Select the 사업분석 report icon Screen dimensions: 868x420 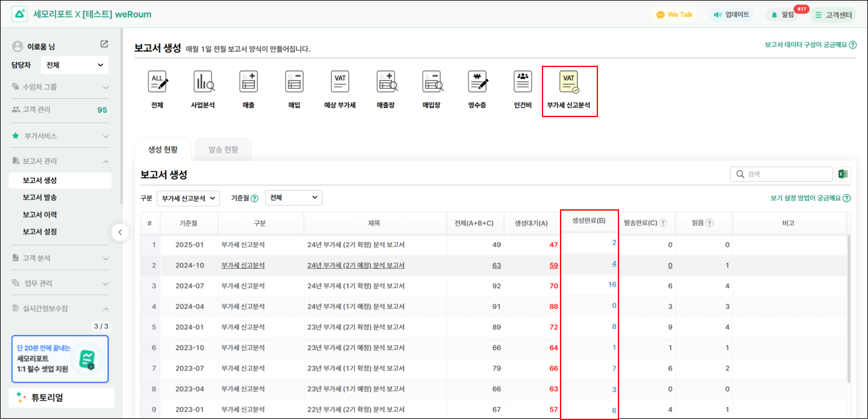tap(203, 82)
